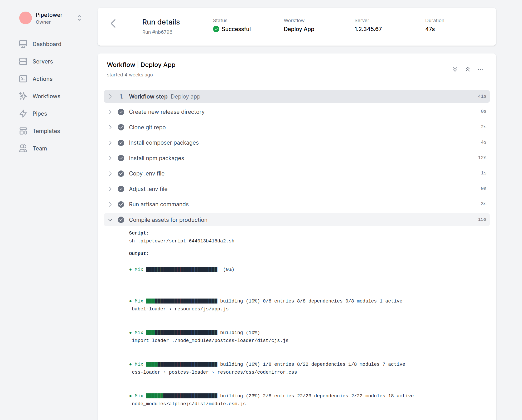Expand Run artisan commands chevron

110,204
